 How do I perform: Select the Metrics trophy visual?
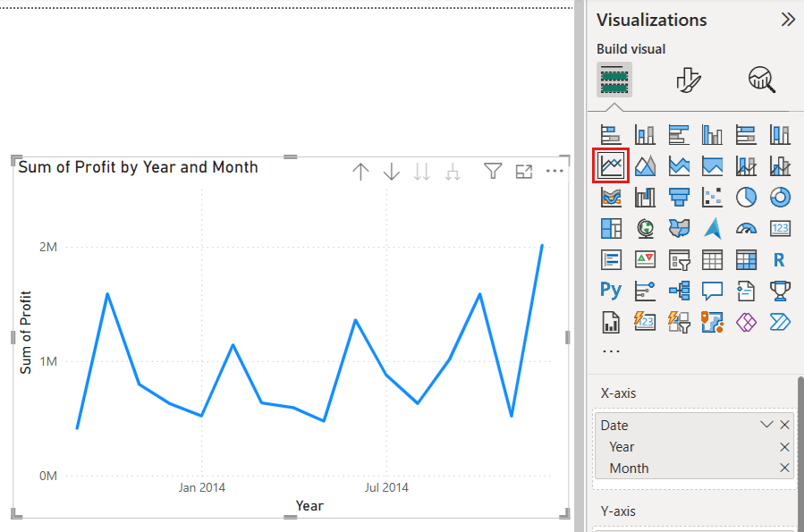pyautogui.click(x=780, y=291)
